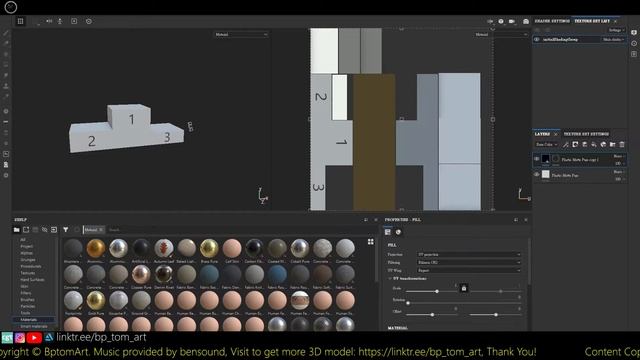Click the add paint effect wand icon in Layers
Viewport: 640px width, 360px height.
[566, 144]
